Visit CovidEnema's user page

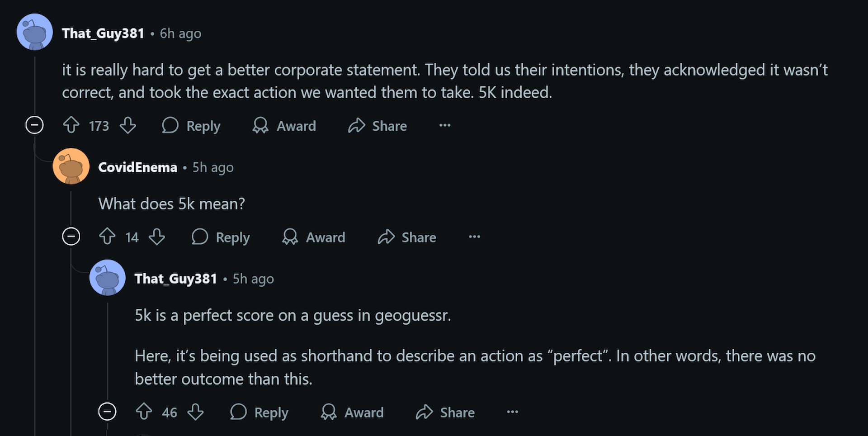point(138,167)
